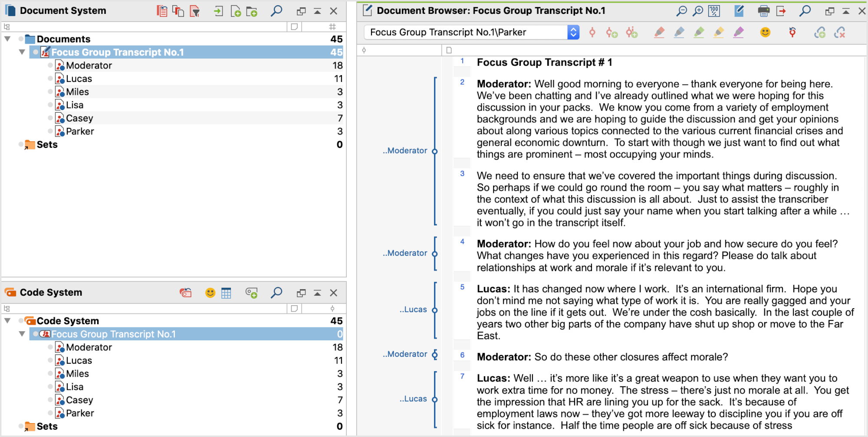Activate the Lucas code
The image size is (868, 437).
tap(51, 360)
